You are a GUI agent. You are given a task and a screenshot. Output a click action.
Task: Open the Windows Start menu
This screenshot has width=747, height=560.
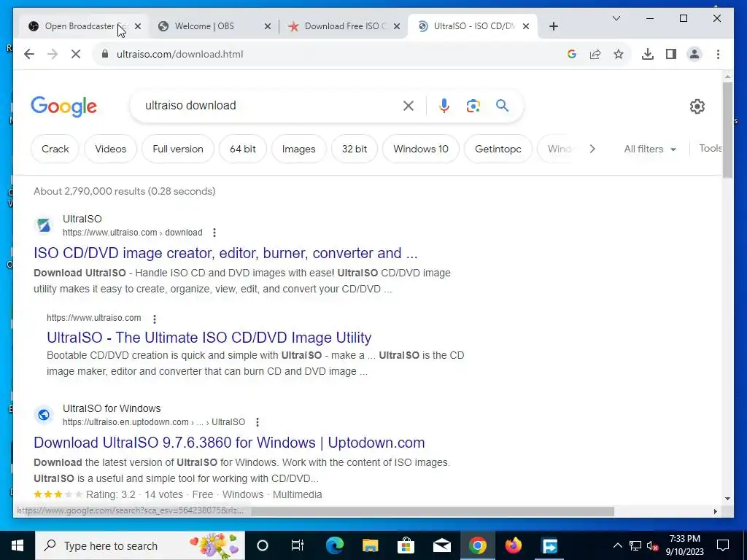(18, 545)
